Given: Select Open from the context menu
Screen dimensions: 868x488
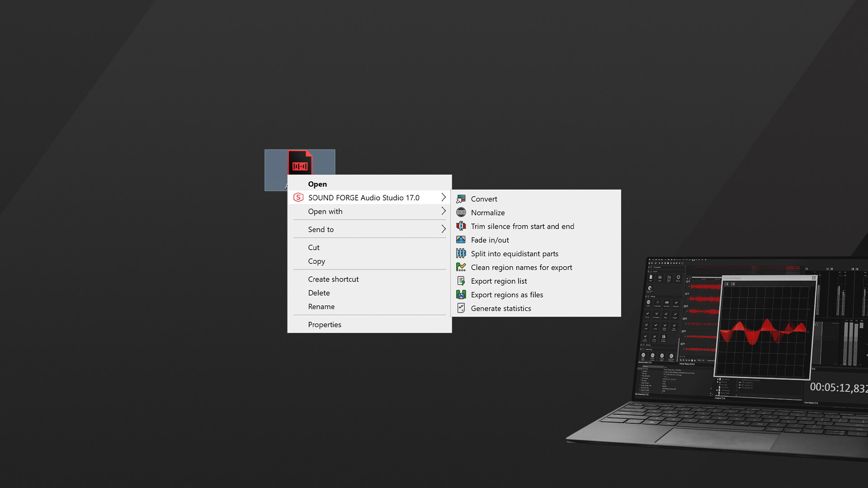Looking at the screenshot, I should coord(317,184).
